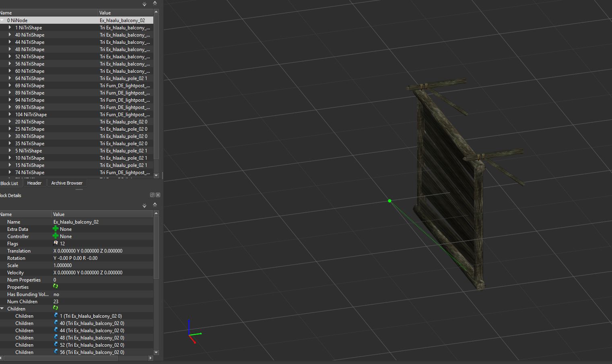The height and width of the screenshot is (364, 612).
Task: Click the link arrow icon for child 40
Action: pos(56,323)
